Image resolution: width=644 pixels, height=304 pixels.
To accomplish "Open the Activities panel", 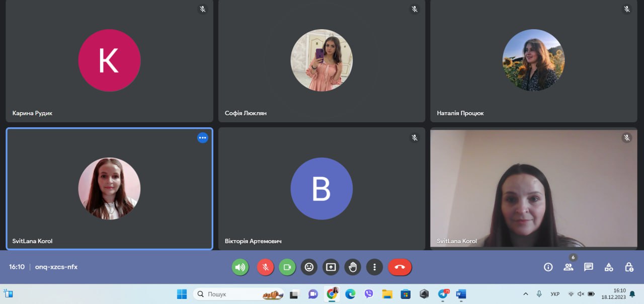I will (x=609, y=267).
